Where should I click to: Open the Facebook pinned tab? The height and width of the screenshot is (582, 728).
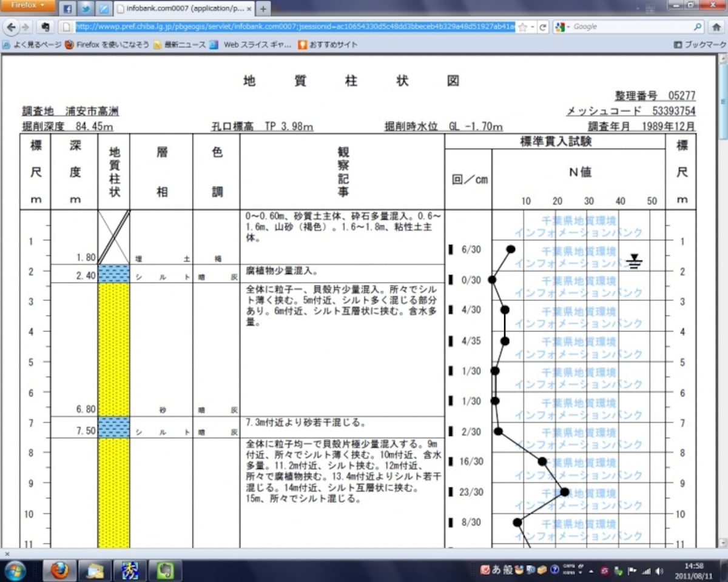[67, 9]
